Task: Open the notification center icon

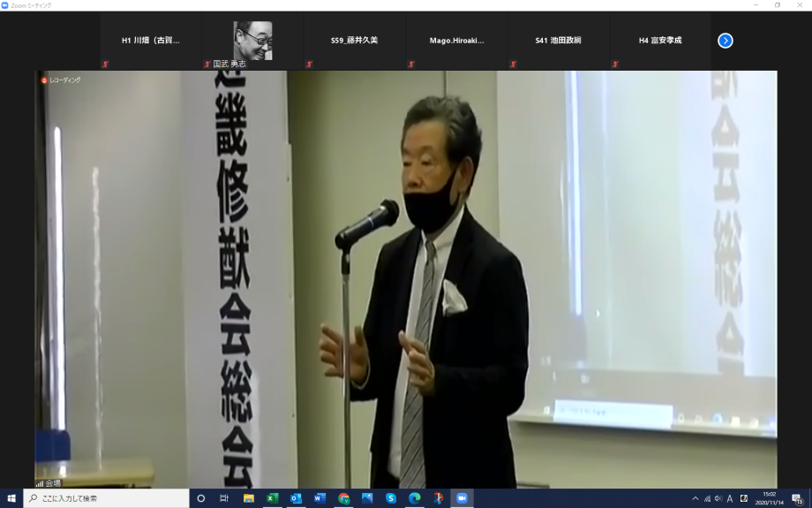Action: click(x=797, y=498)
